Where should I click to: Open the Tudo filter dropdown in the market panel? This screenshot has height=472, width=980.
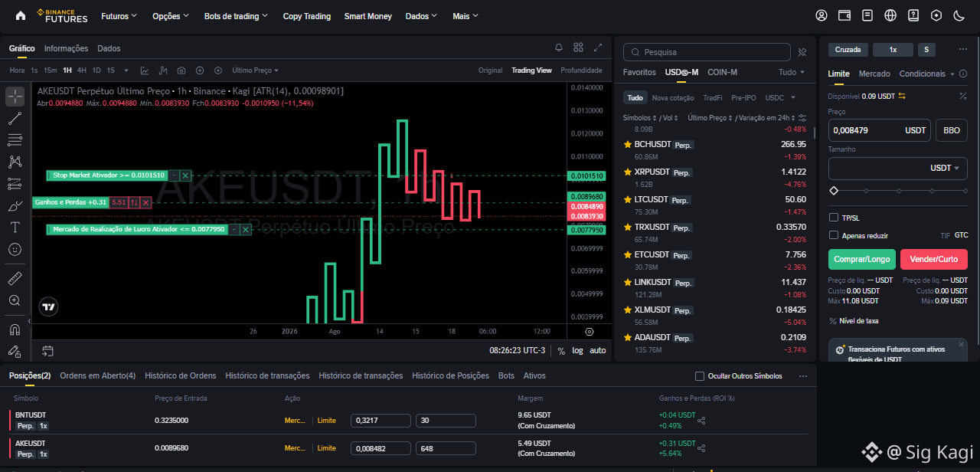(x=792, y=72)
